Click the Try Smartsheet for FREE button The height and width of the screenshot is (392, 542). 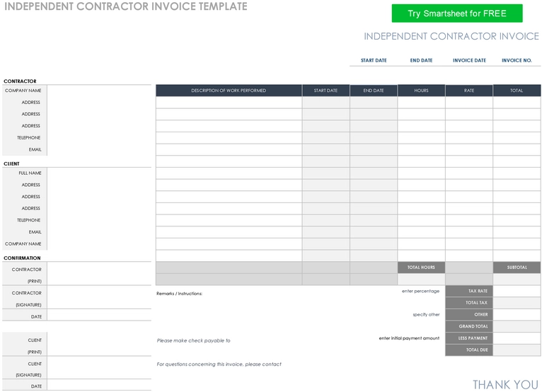[x=457, y=13]
